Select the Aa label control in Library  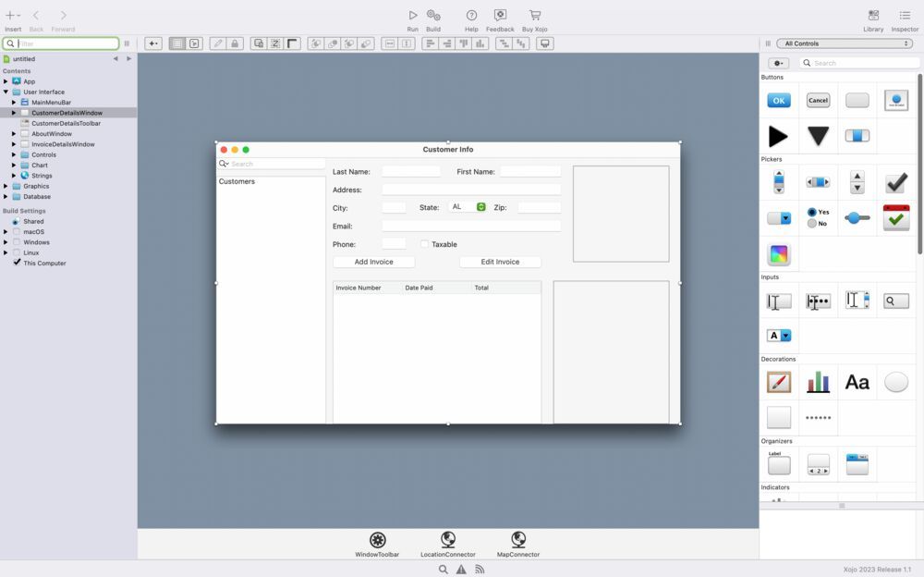[857, 382]
